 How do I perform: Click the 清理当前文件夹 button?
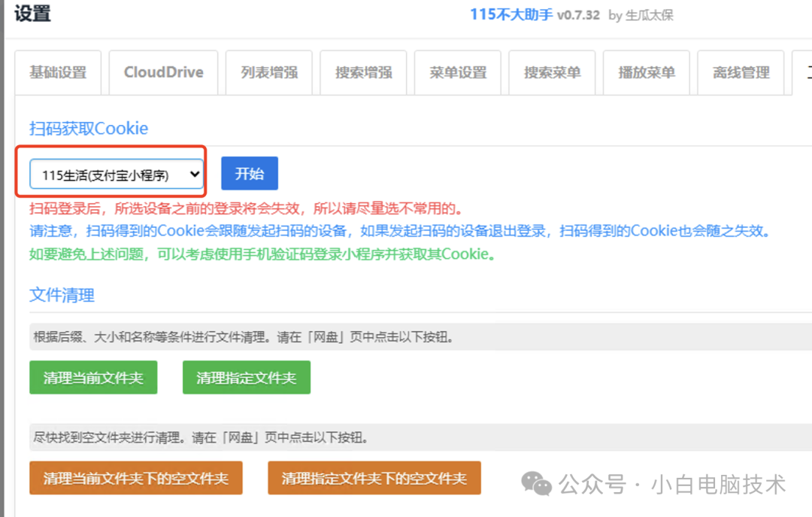[x=93, y=378]
